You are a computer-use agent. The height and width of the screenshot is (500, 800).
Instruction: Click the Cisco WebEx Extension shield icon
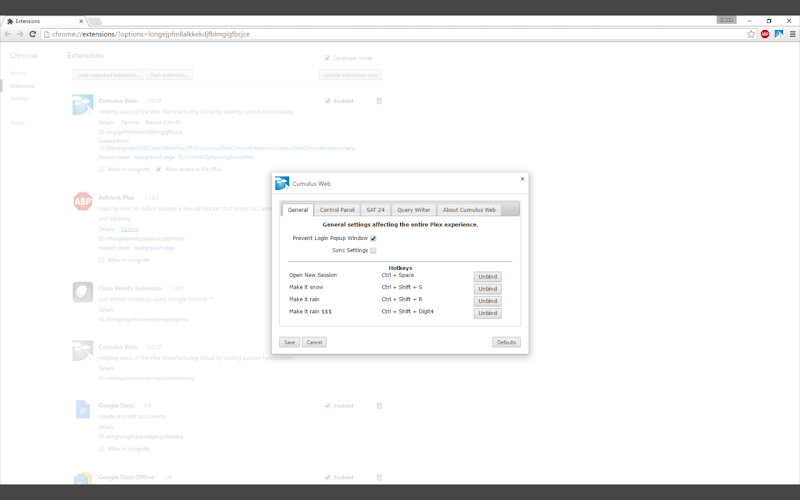coord(83,292)
